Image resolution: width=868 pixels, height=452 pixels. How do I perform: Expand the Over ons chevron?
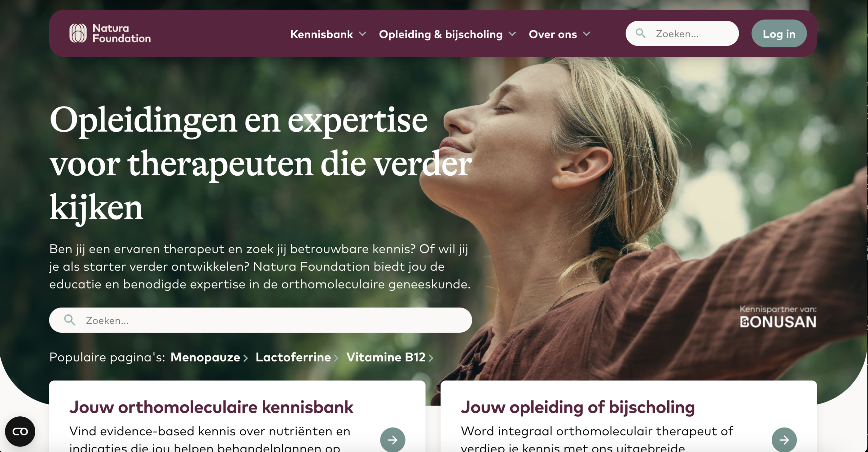coord(587,34)
